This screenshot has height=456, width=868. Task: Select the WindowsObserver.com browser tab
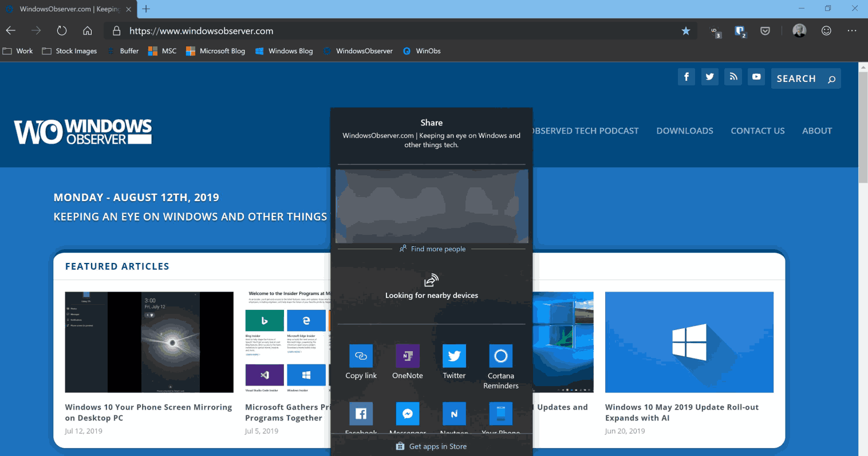(x=68, y=9)
